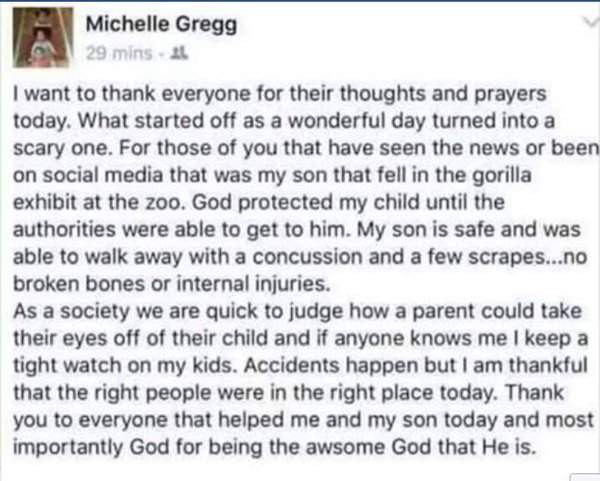
Task: Click the word 'Accidents' in the post
Action: coord(292,365)
